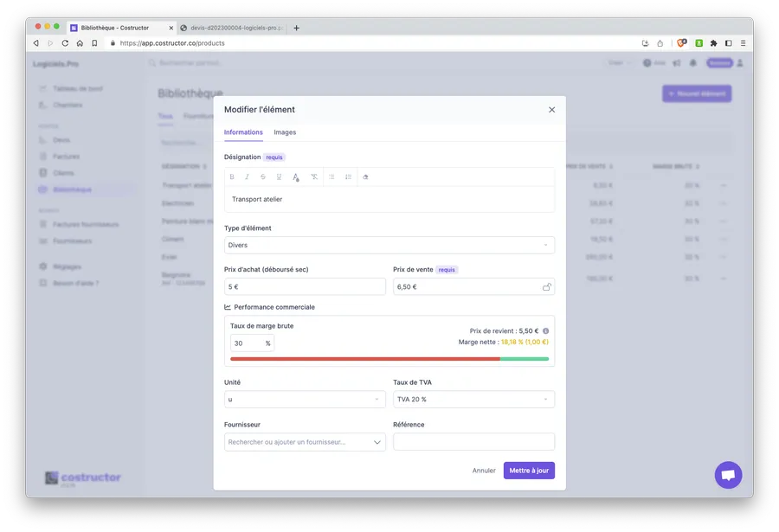Cancel editing with Annuler
The height and width of the screenshot is (532, 779).
point(484,471)
